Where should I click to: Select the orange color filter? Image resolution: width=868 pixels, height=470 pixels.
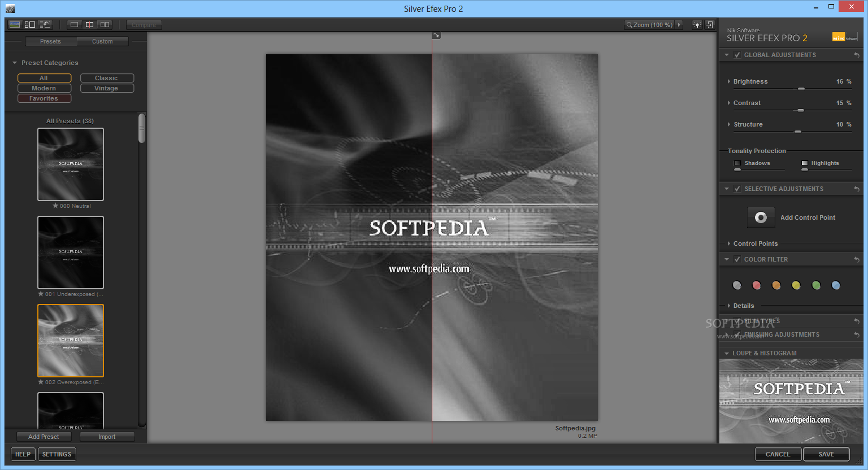tap(776, 285)
